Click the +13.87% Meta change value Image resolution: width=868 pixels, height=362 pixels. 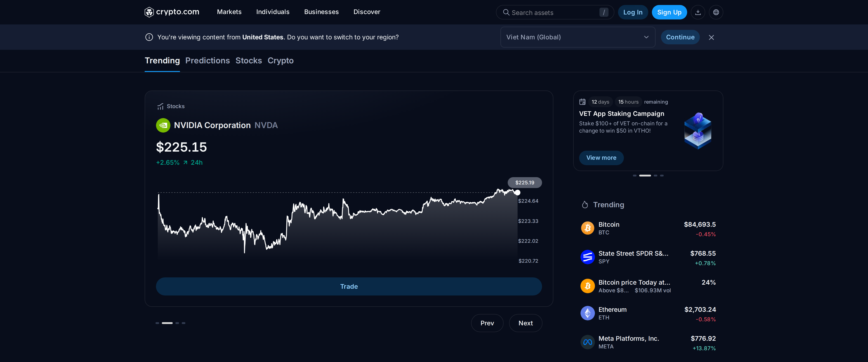704,348
